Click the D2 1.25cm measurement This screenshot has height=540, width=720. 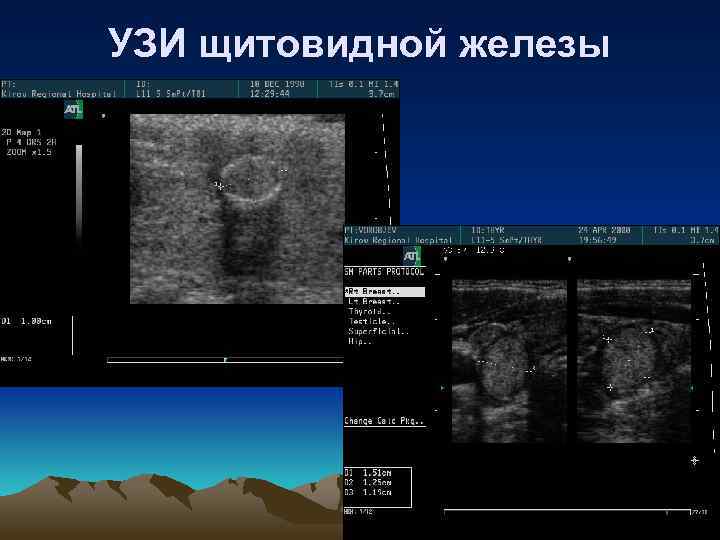[368, 483]
